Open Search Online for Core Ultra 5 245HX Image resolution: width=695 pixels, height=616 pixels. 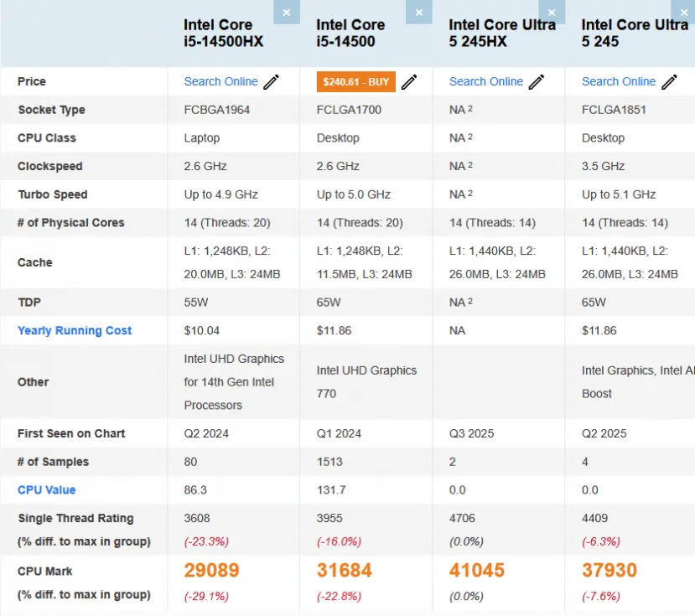click(486, 81)
